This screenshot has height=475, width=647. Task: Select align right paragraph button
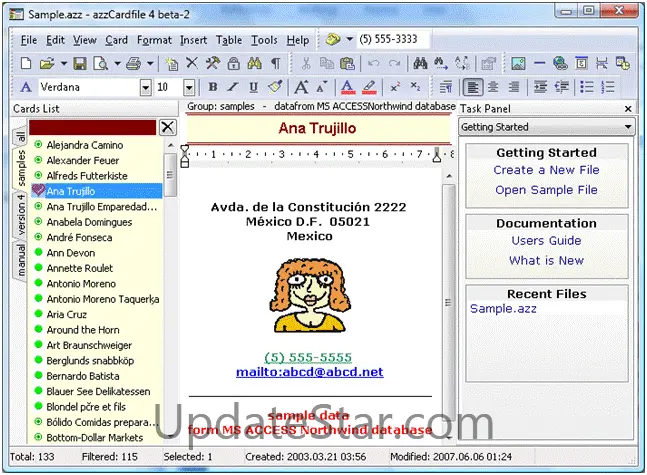pyautogui.click(x=514, y=87)
